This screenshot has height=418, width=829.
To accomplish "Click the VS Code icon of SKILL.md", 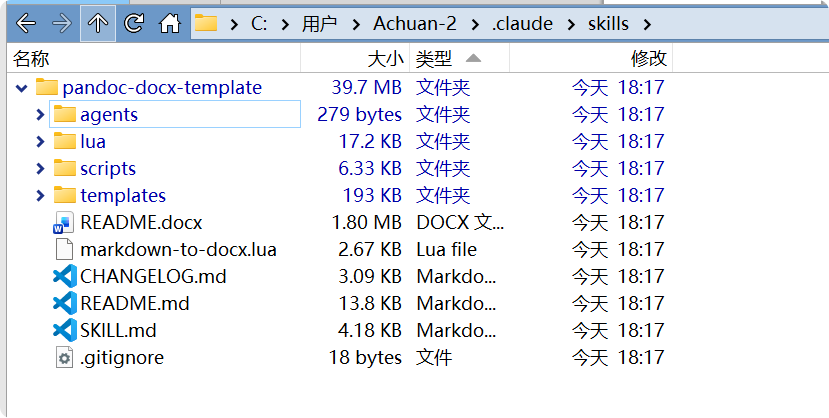I will [x=65, y=330].
